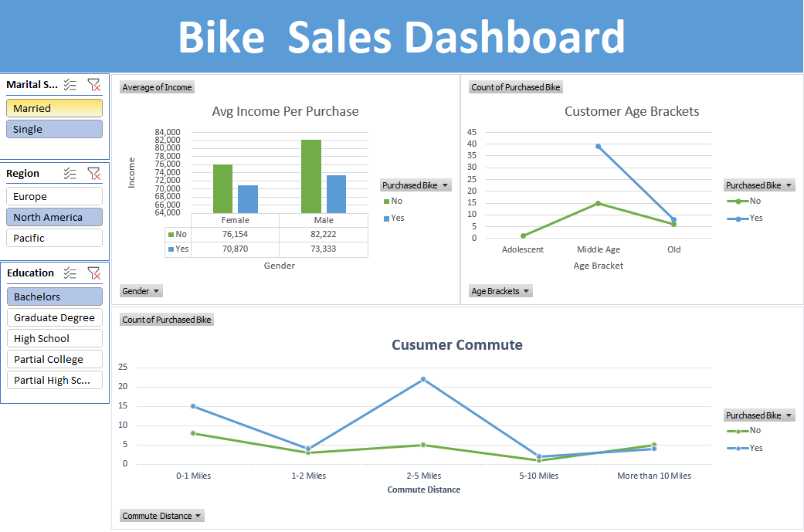Viewport: 804px width, 532px height.
Task: Filter region to Pacific
Action: (54, 238)
